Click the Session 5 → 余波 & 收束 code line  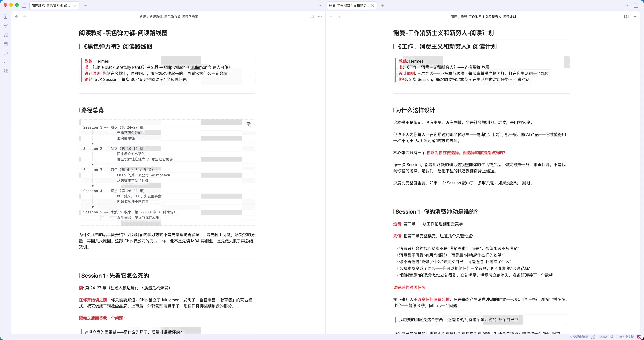[x=129, y=212]
